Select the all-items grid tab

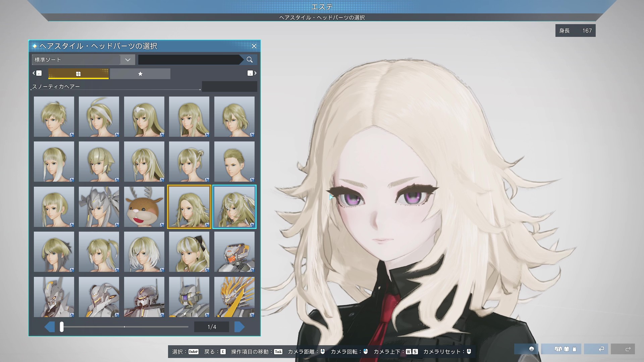pyautogui.click(x=78, y=74)
